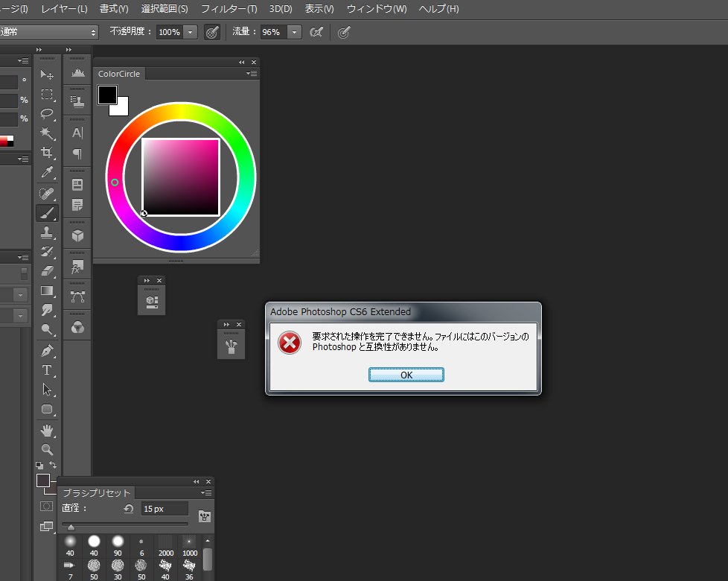Viewport: 728px width, 581px height.
Task: Select the Zoom tool
Action: click(47, 449)
